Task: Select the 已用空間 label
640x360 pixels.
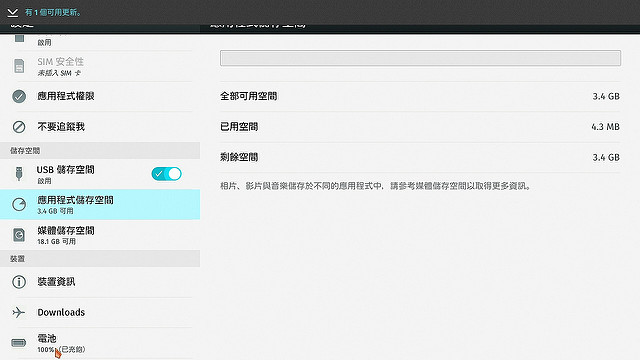Action: point(239,127)
